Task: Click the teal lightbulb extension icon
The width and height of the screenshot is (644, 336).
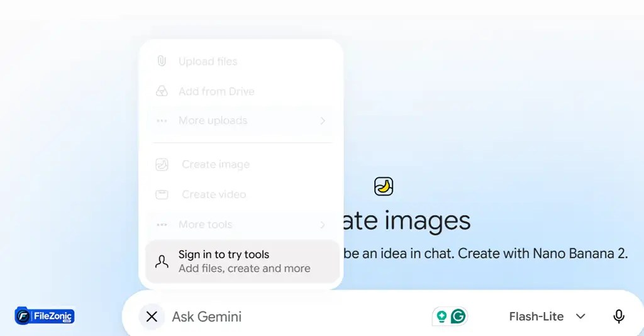Action: [x=441, y=316]
